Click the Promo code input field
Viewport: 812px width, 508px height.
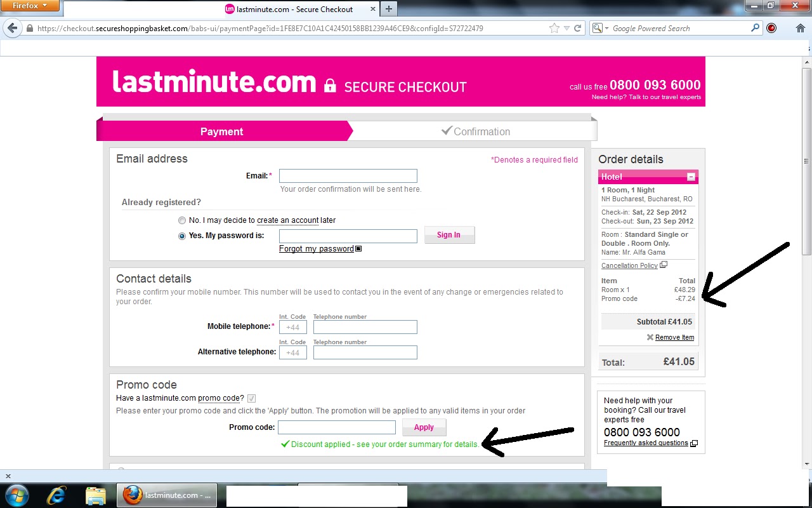337,427
